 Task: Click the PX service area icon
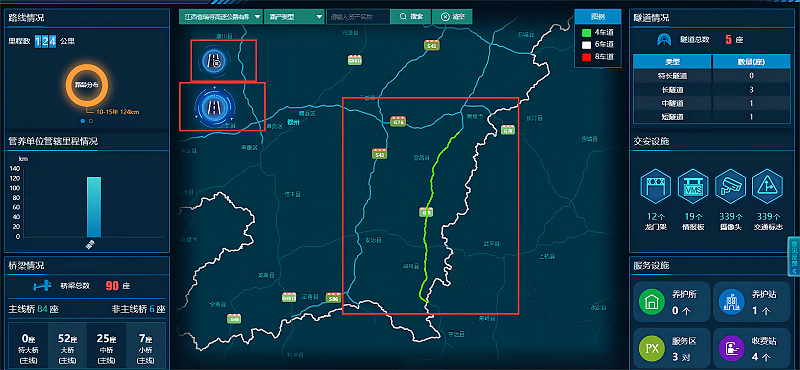tap(652, 349)
